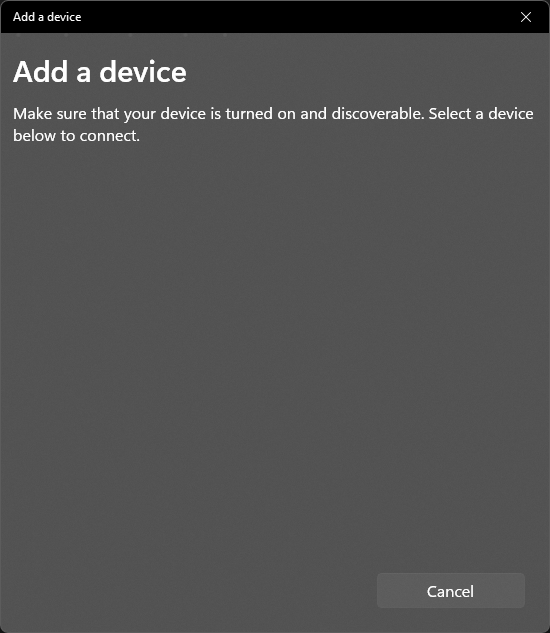Abort device pairing via the Cancel button
This screenshot has width=550, height=633.
pyautogui.click(x=451, y=591)
